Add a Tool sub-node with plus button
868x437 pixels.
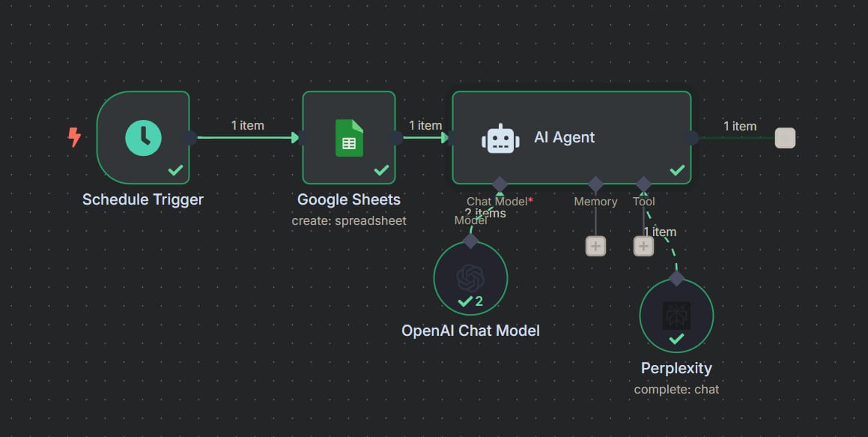tap(643, 246)
